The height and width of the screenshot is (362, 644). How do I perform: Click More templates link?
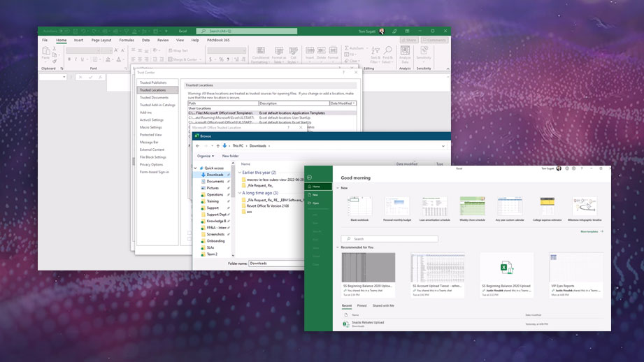click(x=592, y=232)
